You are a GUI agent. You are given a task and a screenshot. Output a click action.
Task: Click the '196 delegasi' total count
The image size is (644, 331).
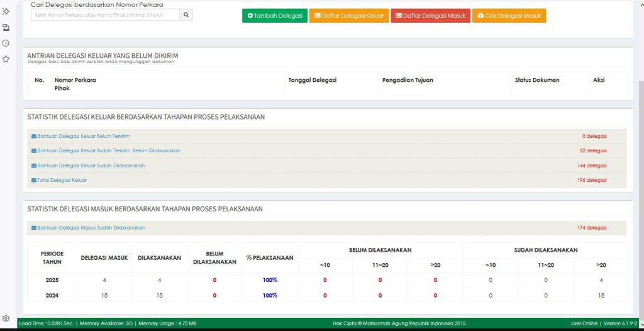click(592, 180)
